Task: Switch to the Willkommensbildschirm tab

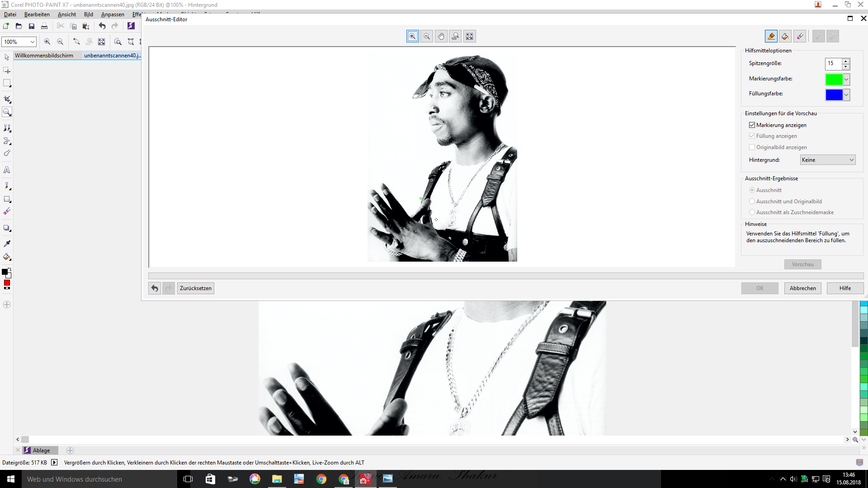Action: [x=44, y=56]
